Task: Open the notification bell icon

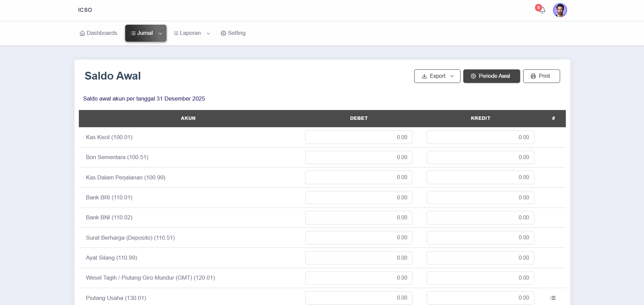Action: tap(541, 10)
